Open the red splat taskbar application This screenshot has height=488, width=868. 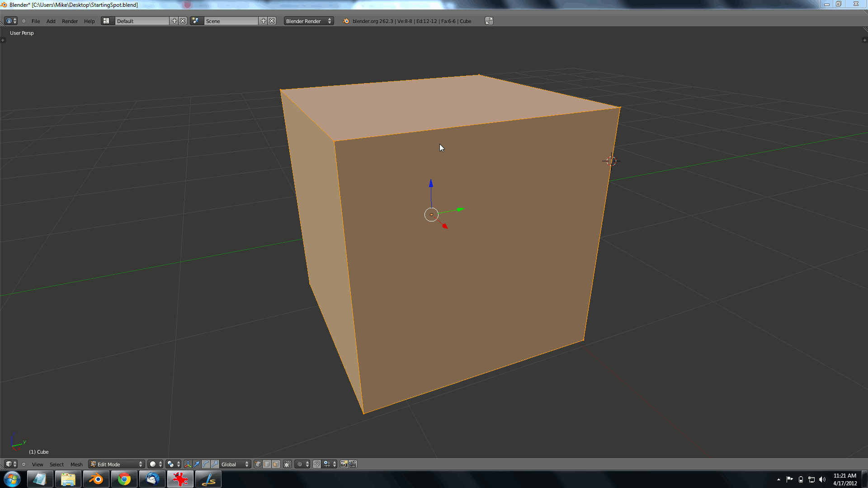[x=180, y=479]
